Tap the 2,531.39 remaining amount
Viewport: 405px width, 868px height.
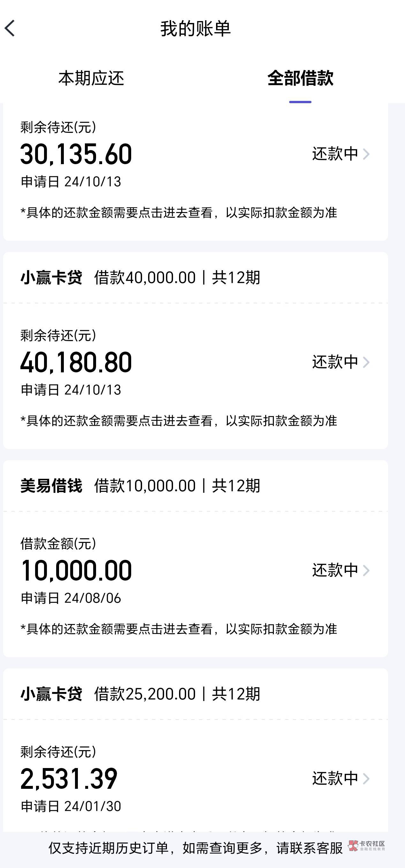tap(69, 778)
